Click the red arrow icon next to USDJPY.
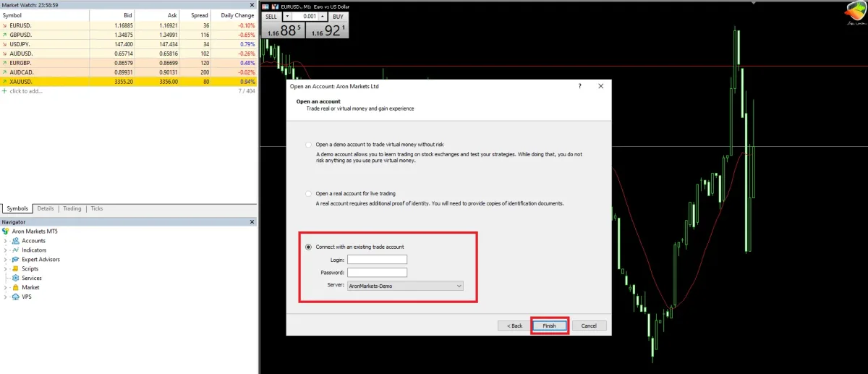The height and width of the screenshot is (374, 868). point(5,44)
